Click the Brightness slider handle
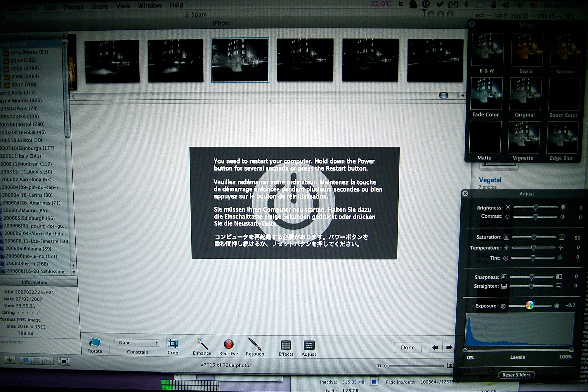This screenshot has width=588, height=392. click(535, 207)
